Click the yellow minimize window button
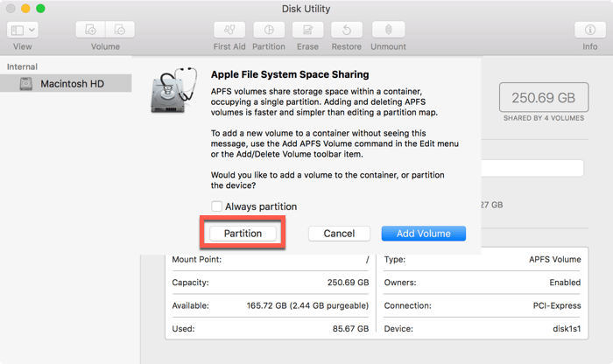Viewport: 613px width, 364px height. tap(25, 8)
